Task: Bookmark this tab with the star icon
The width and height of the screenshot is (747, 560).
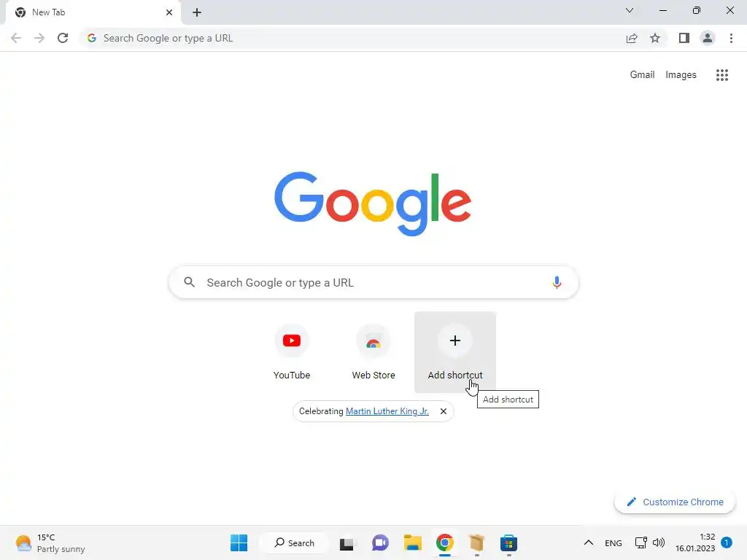Action: point(655,38)
